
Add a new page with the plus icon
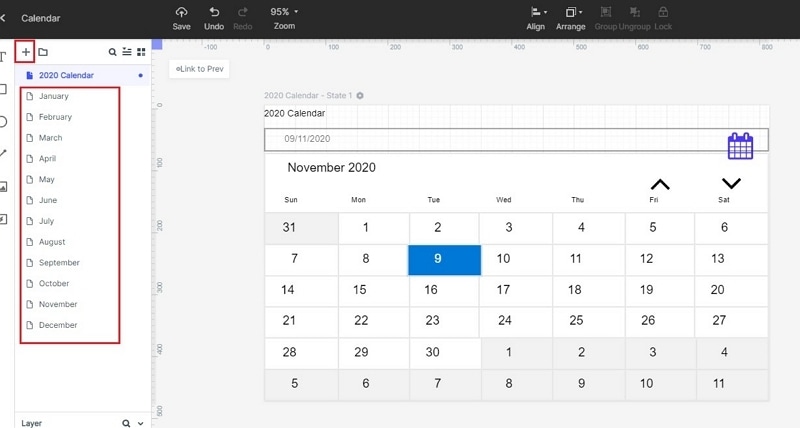click(26, 52)
